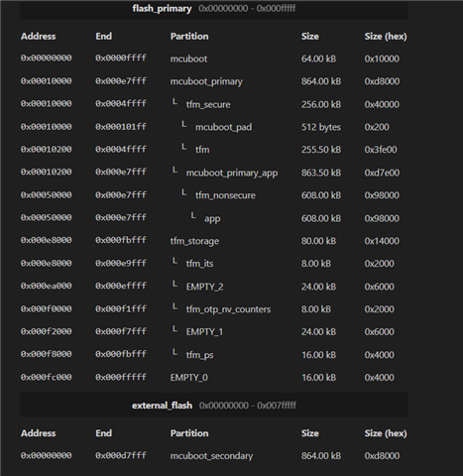Image resolution: width=463 pixels, height=476 pixels.
Task: Select the mcuboot_primary_app partition
Action: pyautogui.click(x=232, y=173)
